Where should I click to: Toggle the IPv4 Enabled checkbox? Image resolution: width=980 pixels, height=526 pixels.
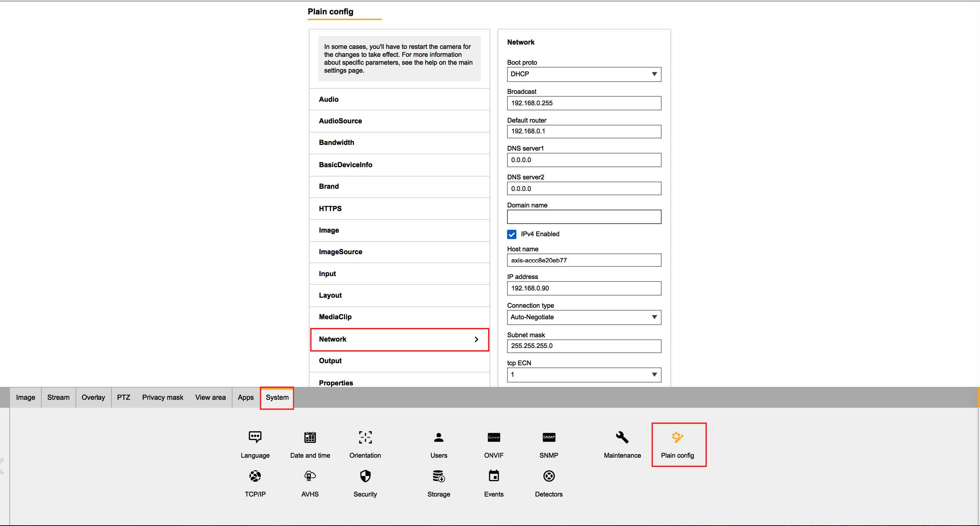512,234
